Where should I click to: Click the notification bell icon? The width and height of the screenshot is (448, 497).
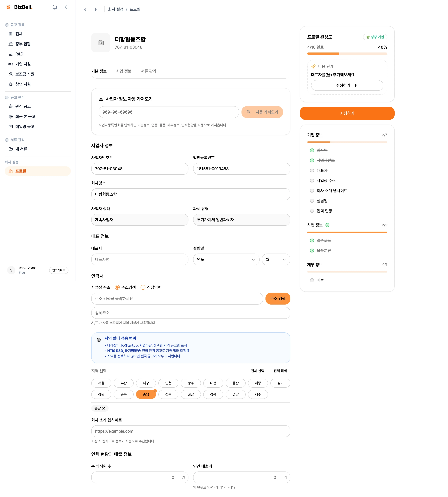[x=55, y=7]
